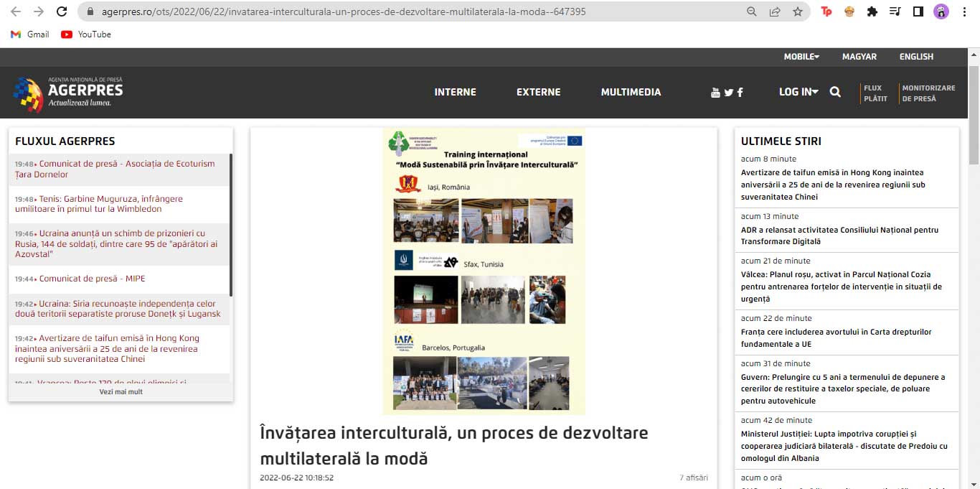
Task: Open AGERPRES YouTube channel icon
Action: point(715,93)
